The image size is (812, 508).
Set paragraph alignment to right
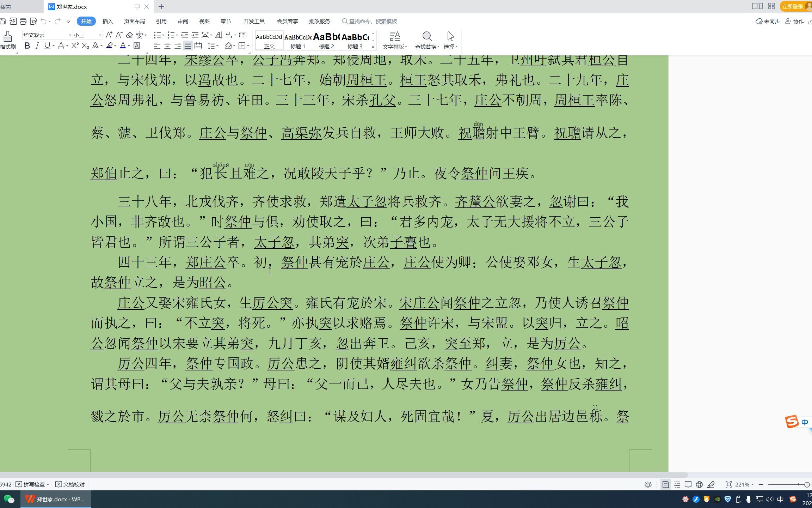pos(178,46)
